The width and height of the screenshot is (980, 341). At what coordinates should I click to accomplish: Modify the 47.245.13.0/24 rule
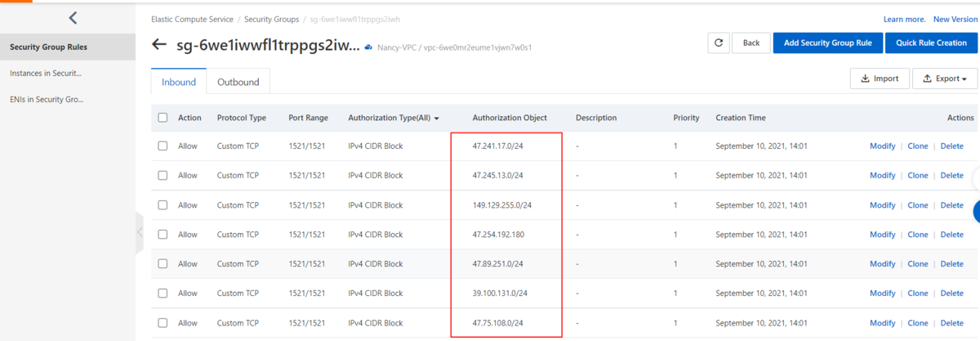click(883, 175)
